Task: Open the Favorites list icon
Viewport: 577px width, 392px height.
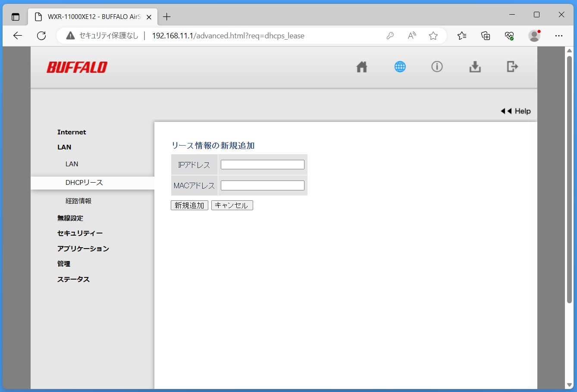Action: click(462, 36)
